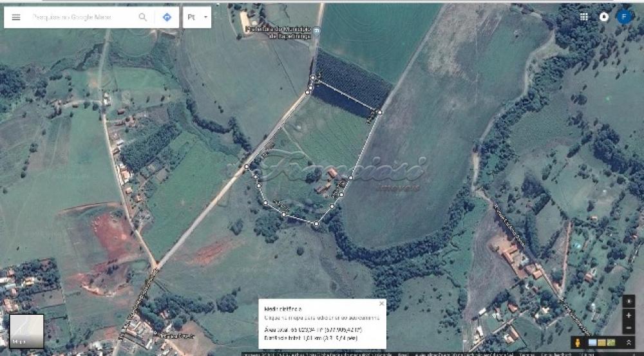Screen dimensions: 644x356
Task: Open the hamburger main menu
Action: pyautogui.click(x=16, y=17)
